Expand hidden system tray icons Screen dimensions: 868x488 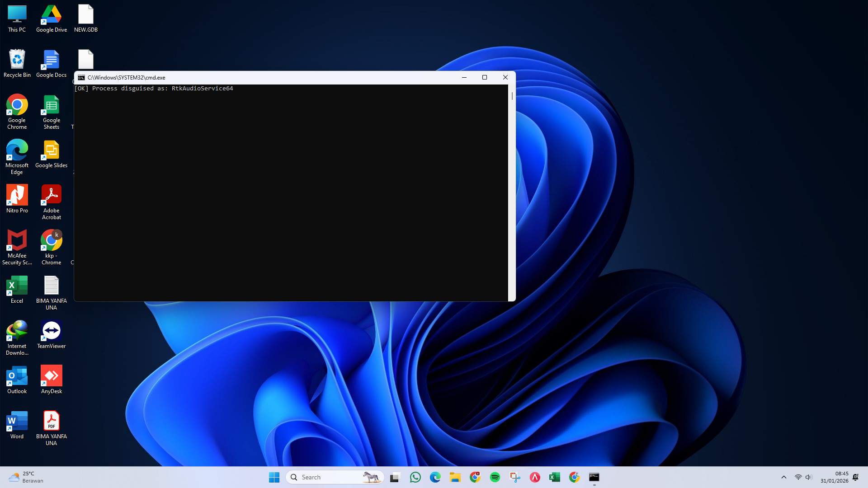coord(783,477)
